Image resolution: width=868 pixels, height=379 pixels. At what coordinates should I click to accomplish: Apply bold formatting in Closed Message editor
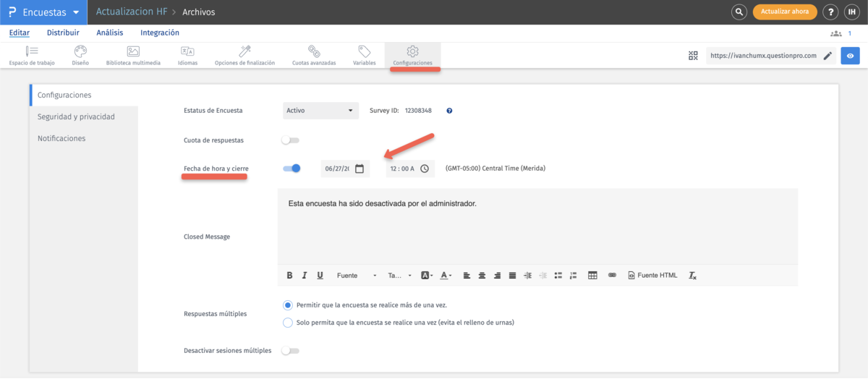[289, 276]
